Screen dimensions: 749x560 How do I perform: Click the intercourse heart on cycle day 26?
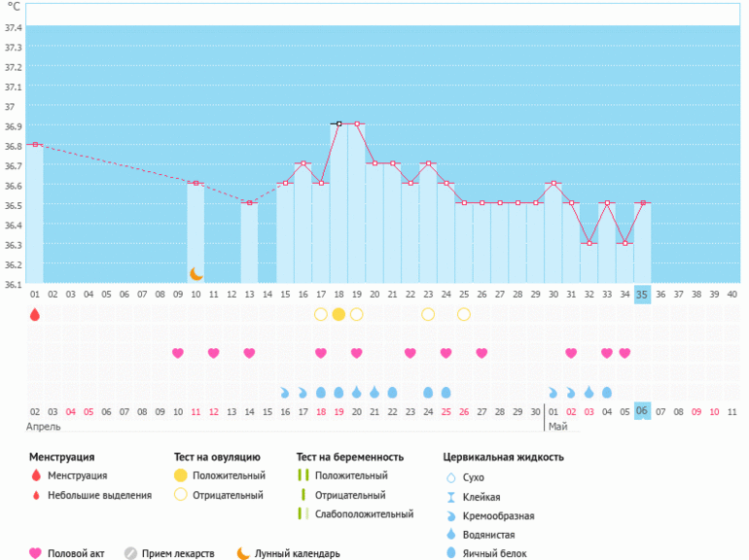point(481,353)
